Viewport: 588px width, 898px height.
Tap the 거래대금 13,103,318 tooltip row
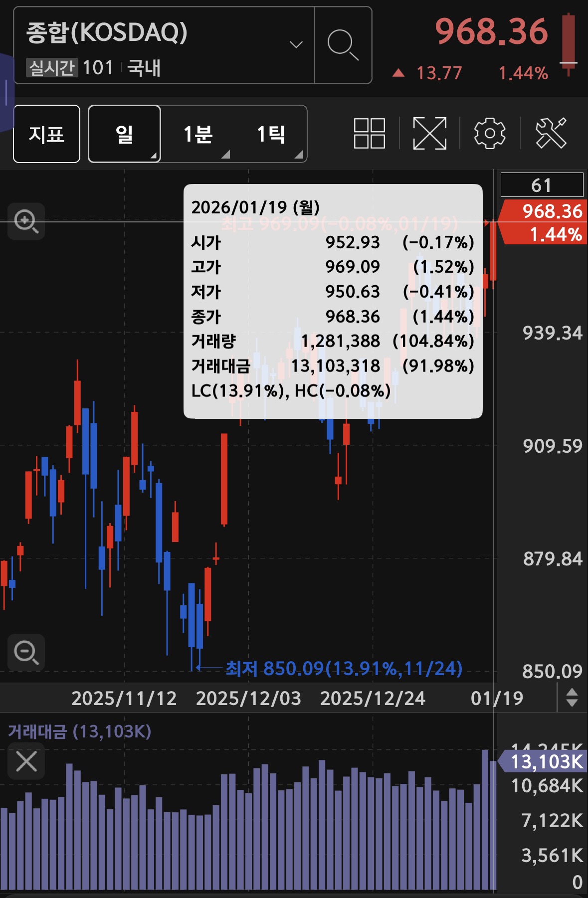tap(333, 366)
